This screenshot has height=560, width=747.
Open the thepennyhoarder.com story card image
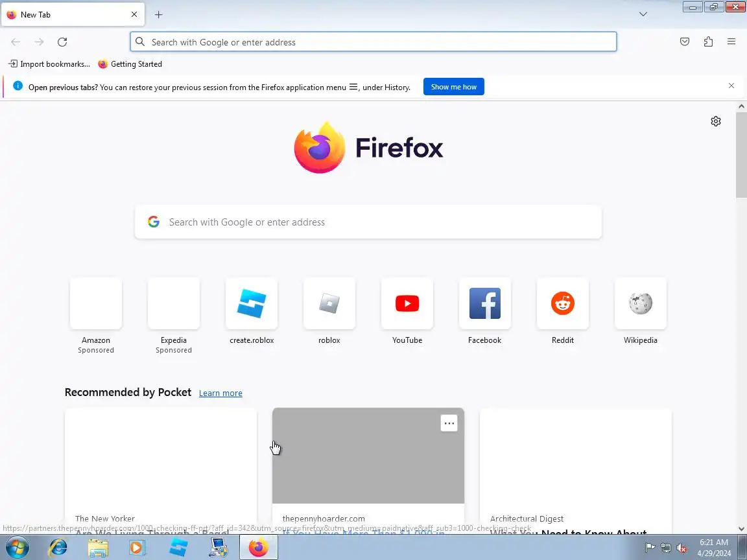click(368, 456)
